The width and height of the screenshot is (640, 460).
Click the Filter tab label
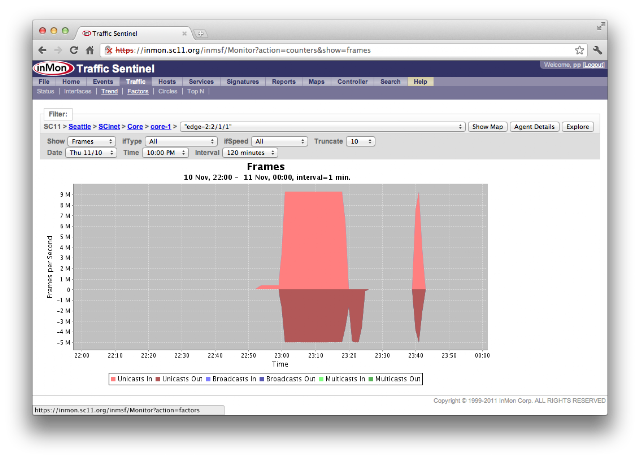pos(58,114)
